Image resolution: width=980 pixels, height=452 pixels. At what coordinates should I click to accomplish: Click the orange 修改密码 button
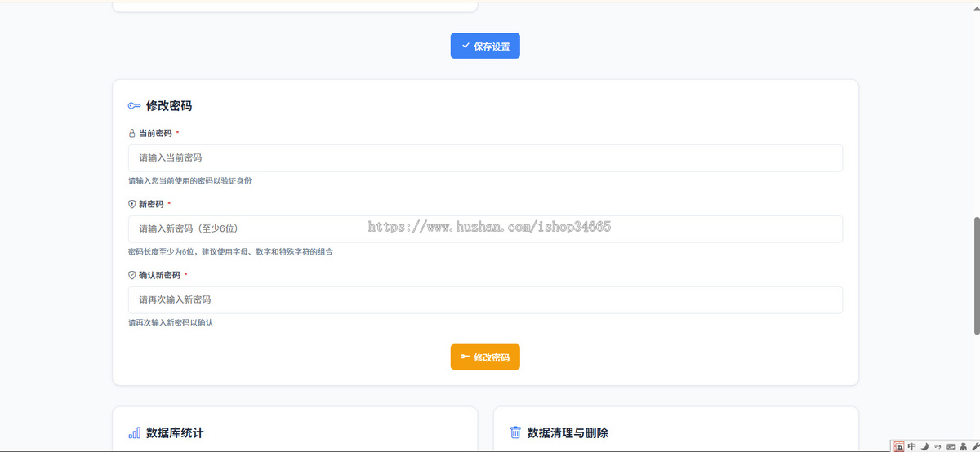[485, 357]
